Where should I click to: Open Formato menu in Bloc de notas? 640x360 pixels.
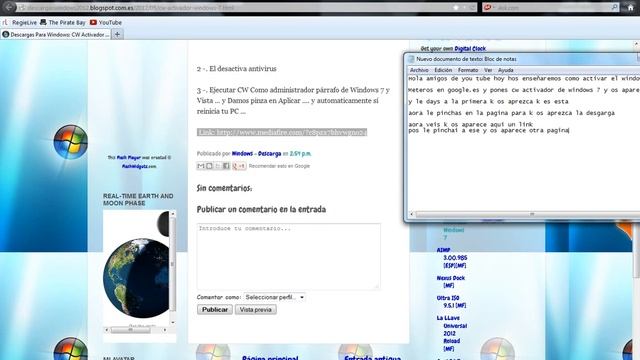tap(468, 70)
